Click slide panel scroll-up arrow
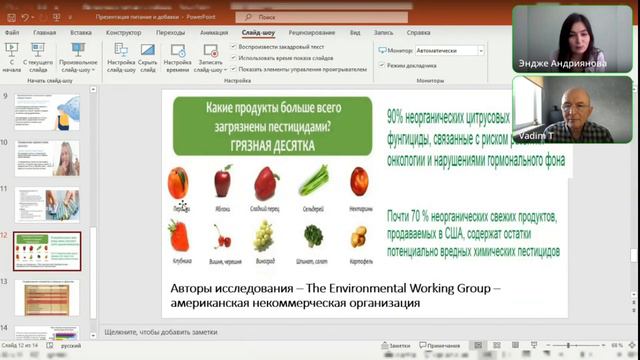The width and height of the screenshot is (640, 360). pos(93,89)
